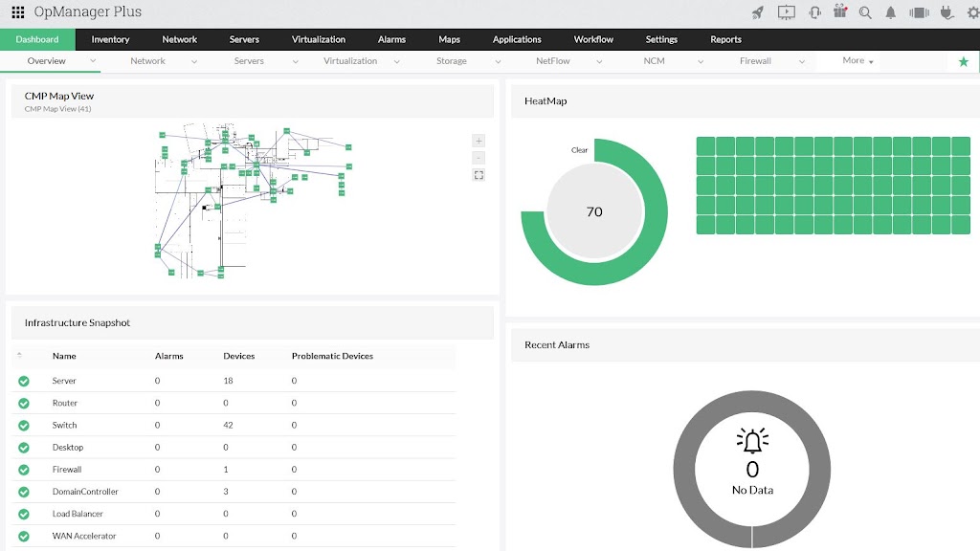The width and height of the screenshot is (980, 551).
Task: Expand the Storage sub-tab dropdown chevron
Action: (498, 62)
